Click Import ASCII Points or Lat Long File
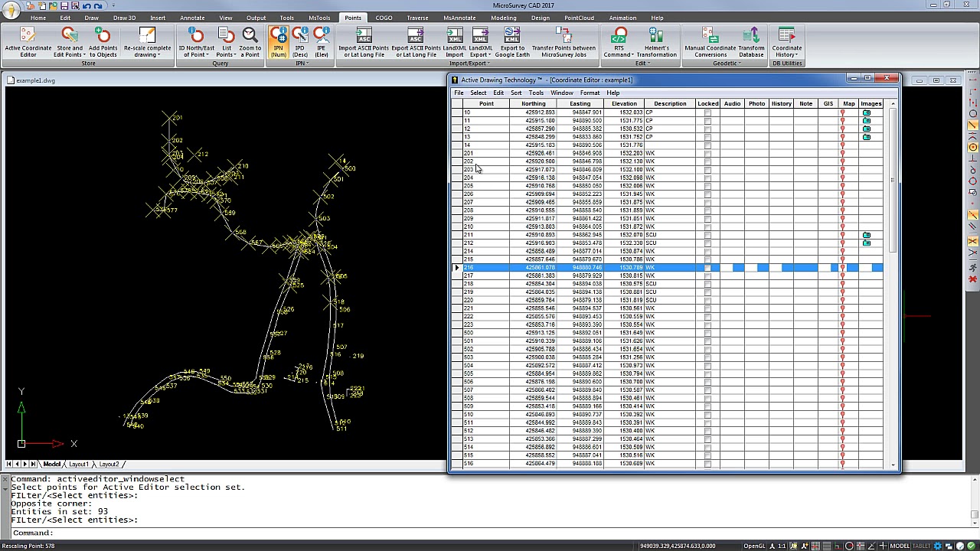 pyautogui.click(x=364, y=42)
